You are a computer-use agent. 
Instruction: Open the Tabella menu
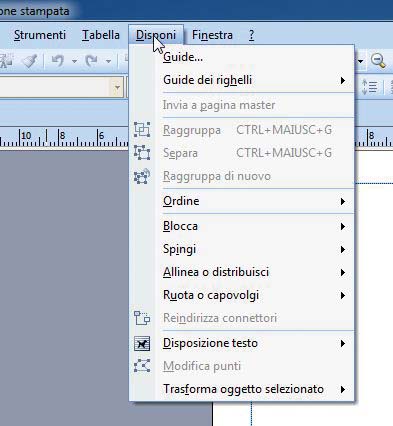coord(101,35)
